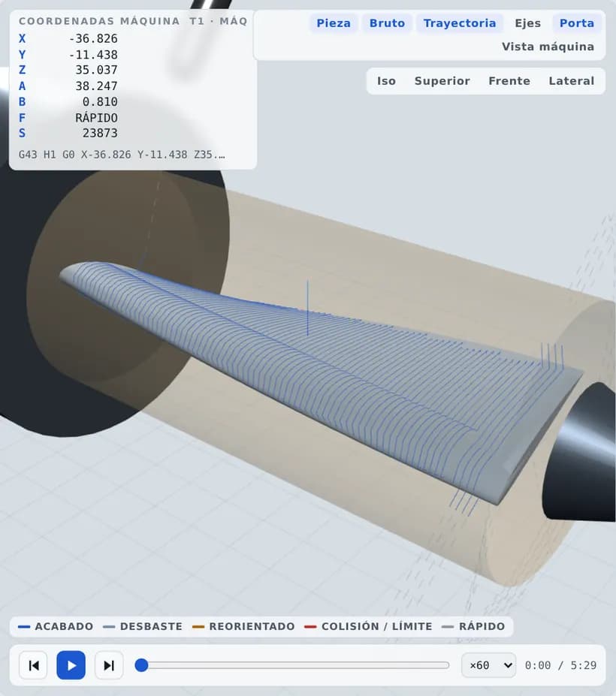
Task: Play the toolpath simulation
Action: [71, 665]
